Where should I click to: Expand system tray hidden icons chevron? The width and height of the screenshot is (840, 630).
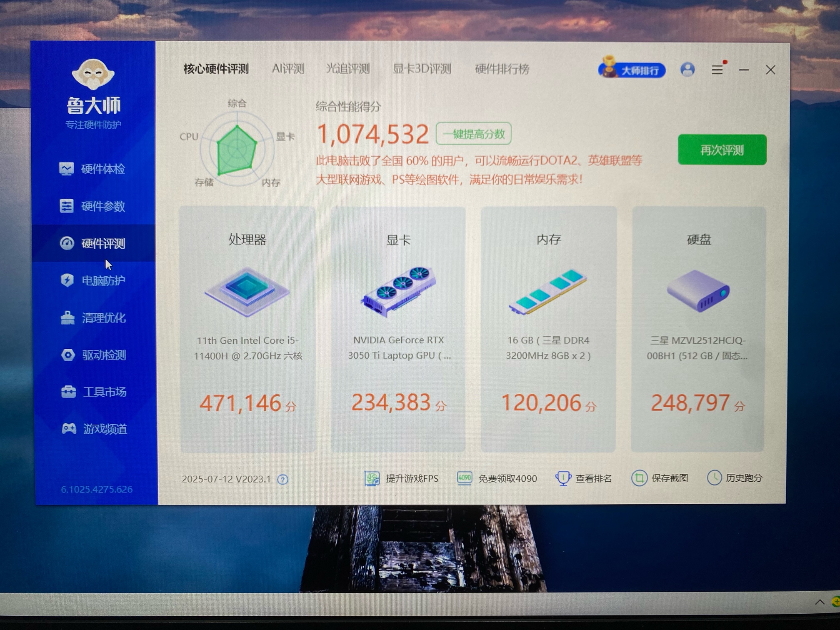[x=819, y=602]
